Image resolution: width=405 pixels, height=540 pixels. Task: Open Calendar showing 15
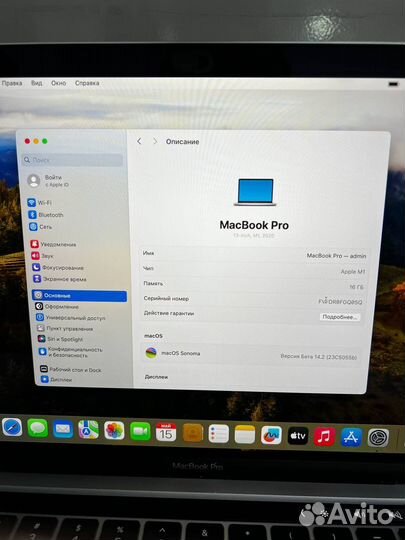pyautogui.click(x=166, y=432)
